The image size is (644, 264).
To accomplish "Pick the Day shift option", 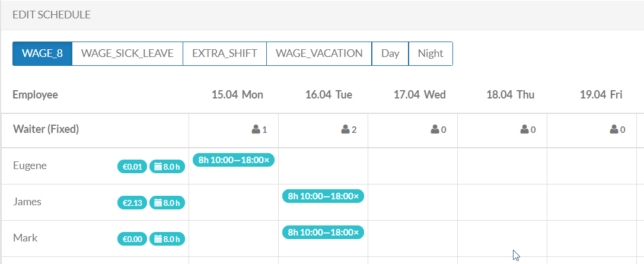I will (x=390, y=53).
